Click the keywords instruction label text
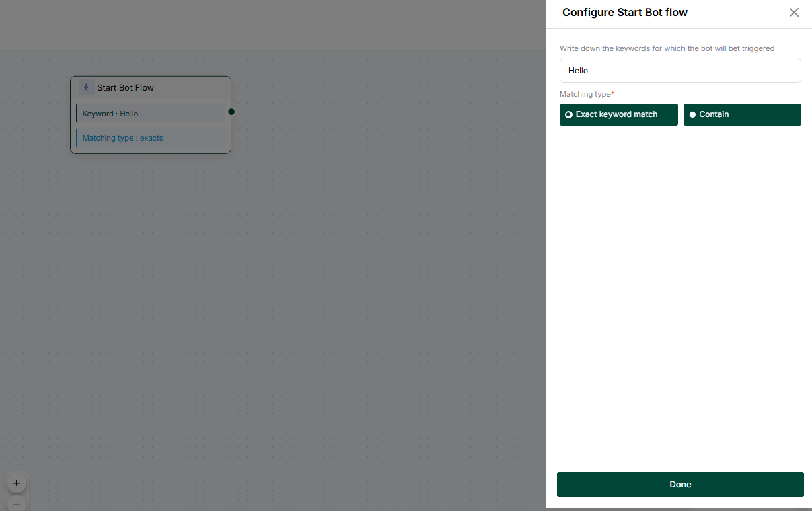The image size is (812, 511). [667, 48]
